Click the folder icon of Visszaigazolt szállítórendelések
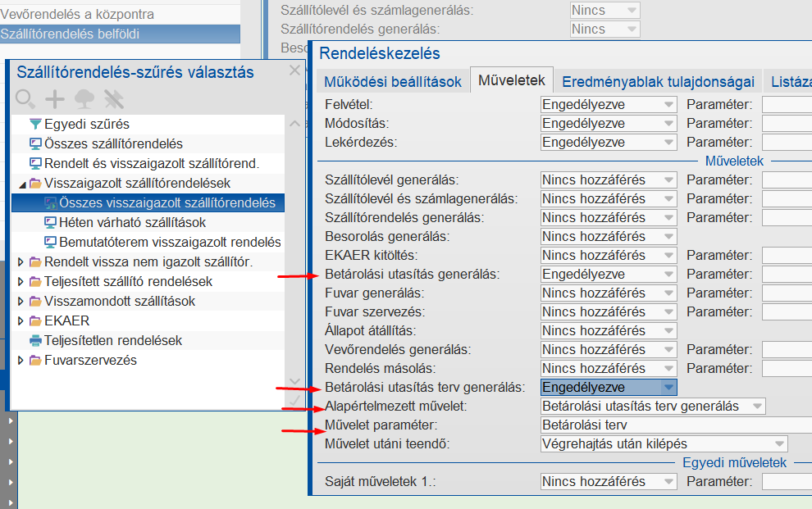This screenshot has height=509, width=812. (x=35, y=183)
